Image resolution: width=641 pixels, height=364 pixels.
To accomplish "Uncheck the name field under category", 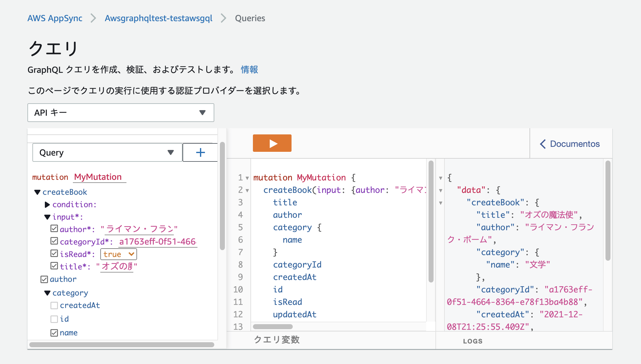I will click(54, 333).
